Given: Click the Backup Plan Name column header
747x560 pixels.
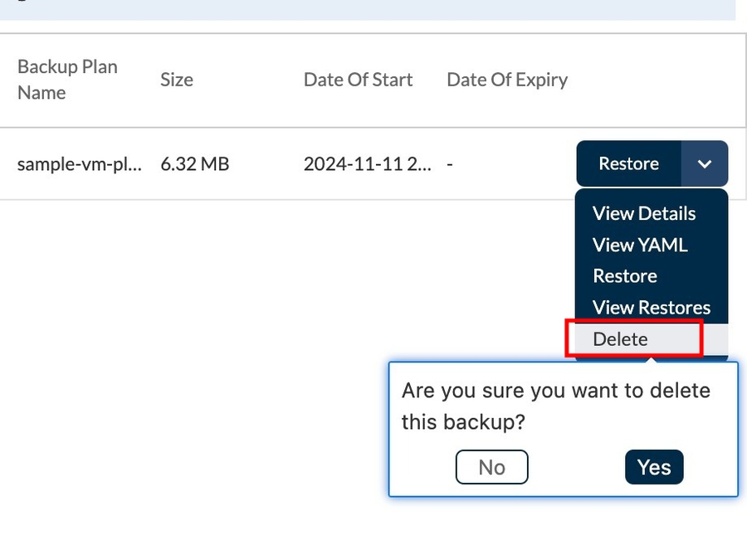Looking at the screenshot, I should tap(67, 80).
